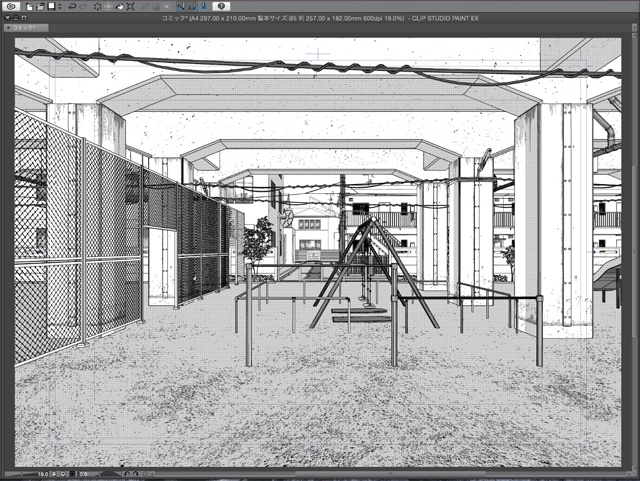This screenshot has height=481, width=640.
Task: Click the grayed Deselect icon
Action: [145, 6]
